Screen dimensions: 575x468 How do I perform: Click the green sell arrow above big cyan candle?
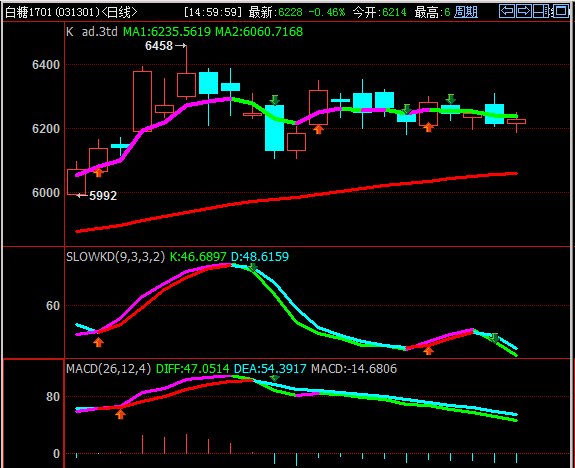274,100
